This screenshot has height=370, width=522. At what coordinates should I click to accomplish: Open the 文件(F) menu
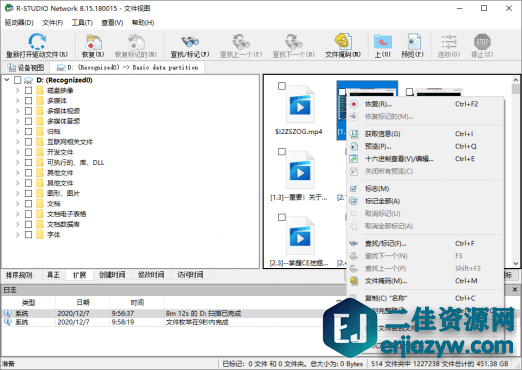52,23
